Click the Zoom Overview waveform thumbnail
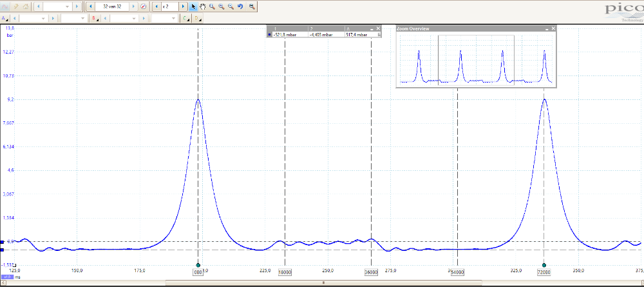644x287 pixels. (476, 60)
